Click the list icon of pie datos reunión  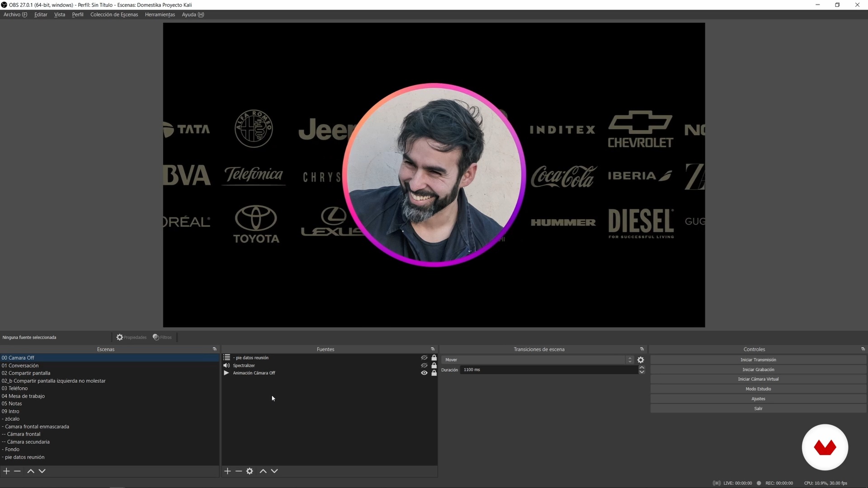pyautogui.click(x=226, y=357)
